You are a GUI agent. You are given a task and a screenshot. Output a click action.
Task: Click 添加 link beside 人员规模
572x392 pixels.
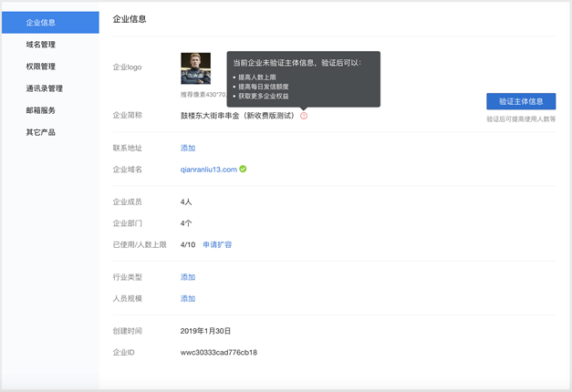pyautogui.click(x=188, y=298)
